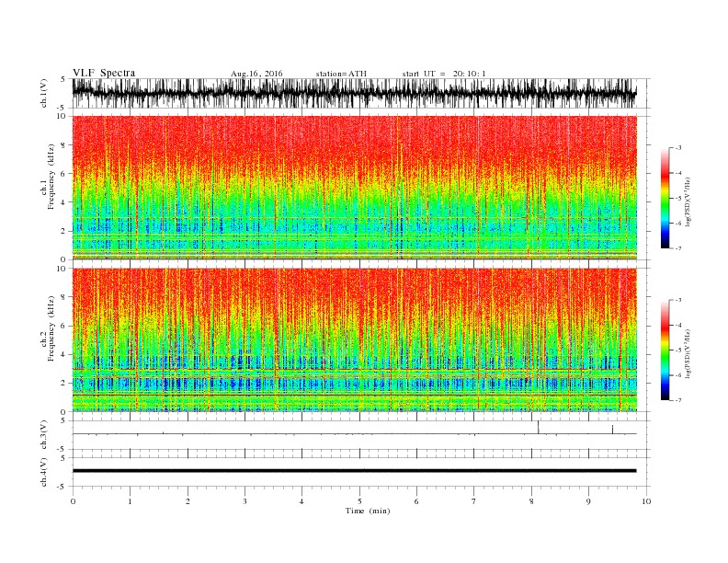
Task: Click the "-3" label of ch.2 colorbar
Action: point(677,300)
